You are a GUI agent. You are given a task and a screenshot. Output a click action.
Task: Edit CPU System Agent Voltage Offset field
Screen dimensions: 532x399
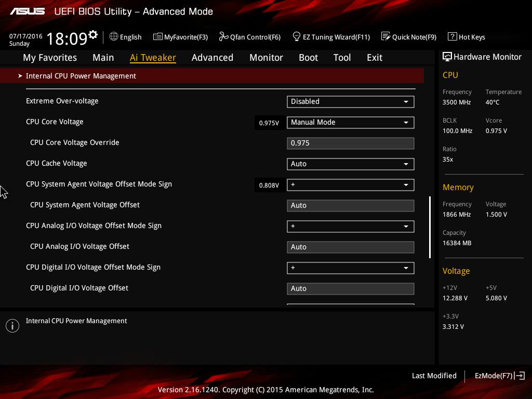[351, 206]
